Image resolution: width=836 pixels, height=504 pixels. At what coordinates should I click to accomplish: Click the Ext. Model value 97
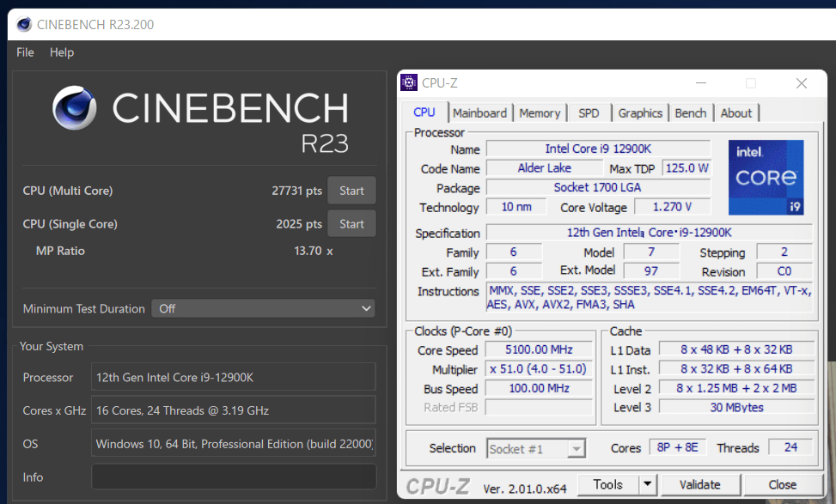(x=651, y=270)
